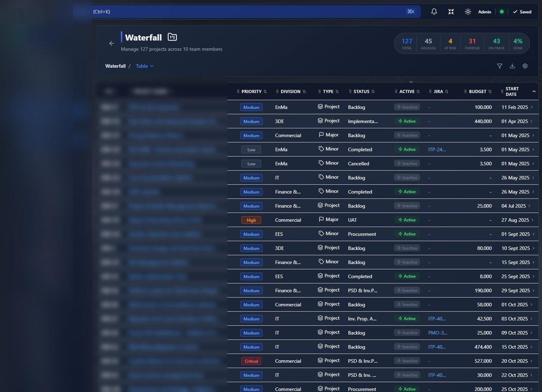
Task: Click the Waterfall breadcrumb link
Action: pyautogui.click(x=115, y=66)
